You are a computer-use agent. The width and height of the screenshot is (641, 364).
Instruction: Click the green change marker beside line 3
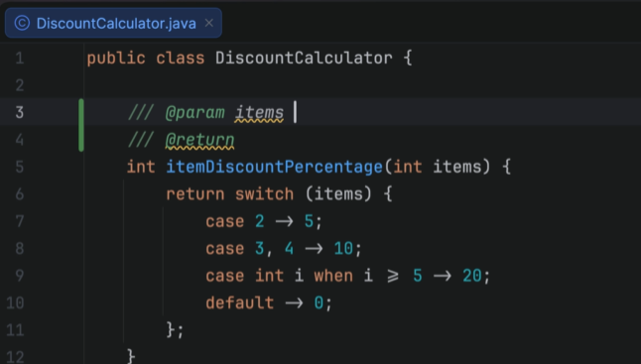click(81, 125)
